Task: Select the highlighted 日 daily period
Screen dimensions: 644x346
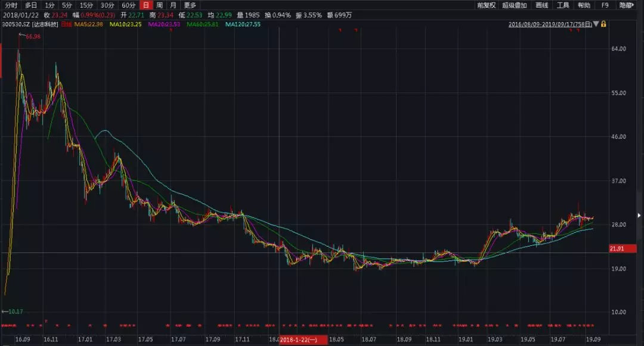Action: 145,5
